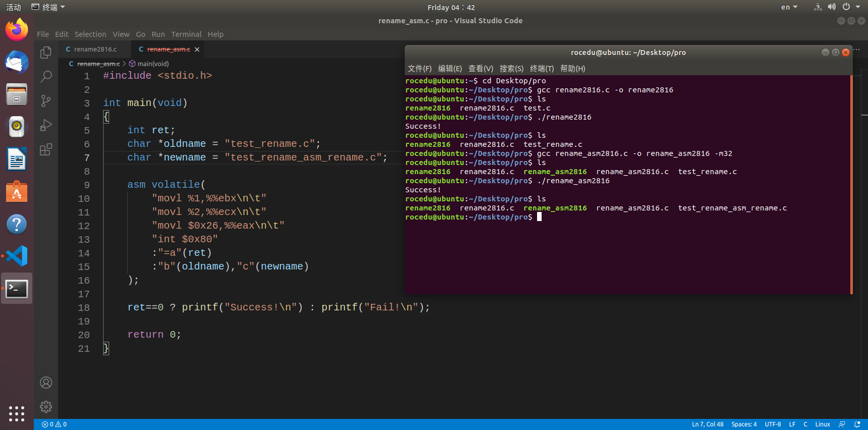The image size is (868, 430).
Task: Open notifications bell in status bar
Action: tap(857, 424)
